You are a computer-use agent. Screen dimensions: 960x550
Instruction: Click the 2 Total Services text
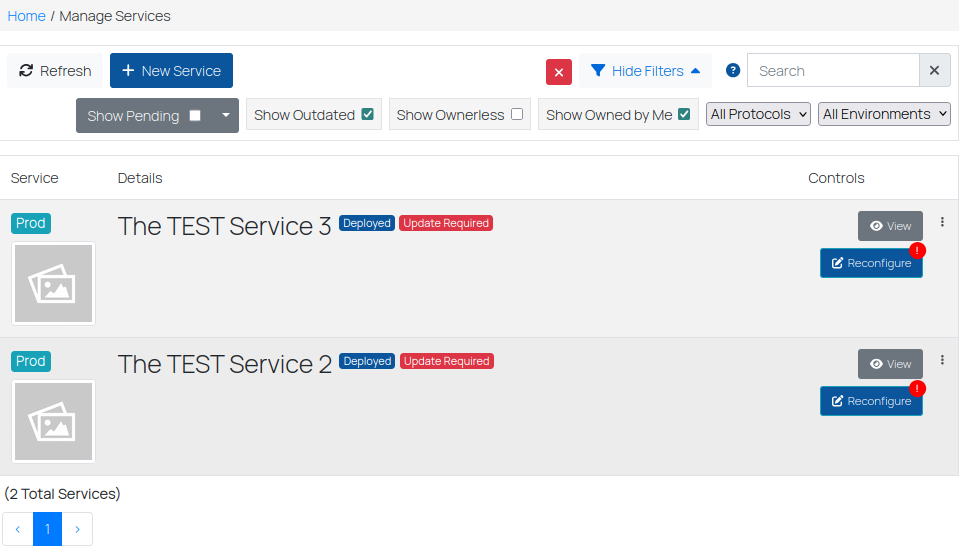(62, 494)
